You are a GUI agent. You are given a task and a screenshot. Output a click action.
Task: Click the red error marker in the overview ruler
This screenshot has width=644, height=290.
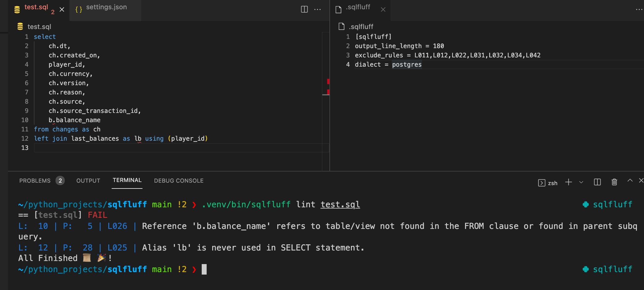(x=328, y=82)
